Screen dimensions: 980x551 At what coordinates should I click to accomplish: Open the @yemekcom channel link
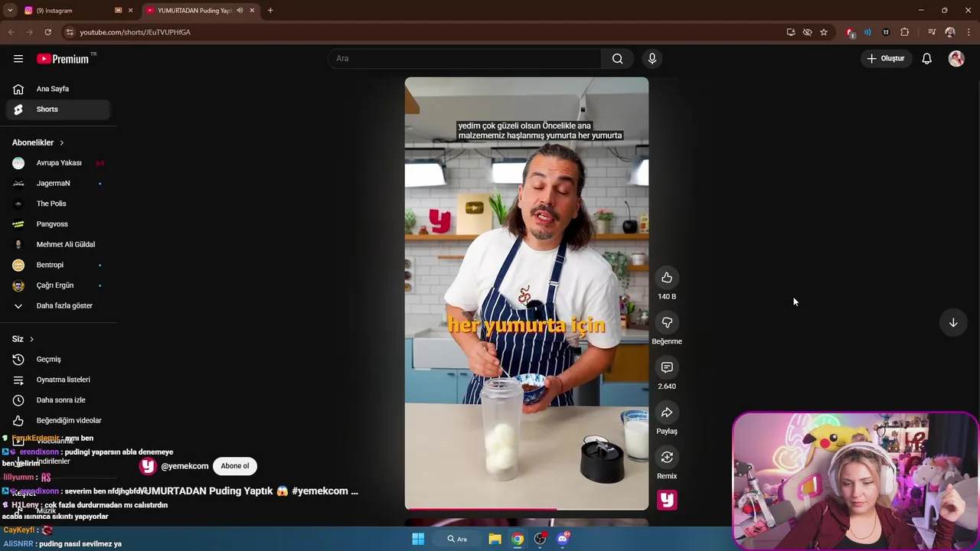pos(185,466)
